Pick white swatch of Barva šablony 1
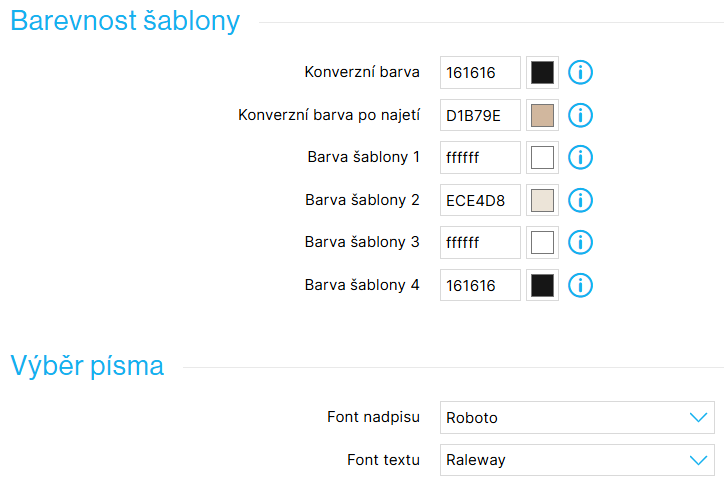 coord(542,157)
